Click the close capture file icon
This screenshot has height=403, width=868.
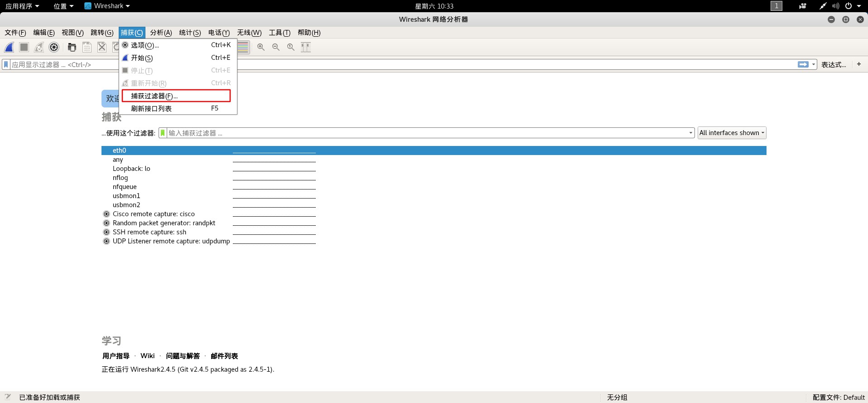pos(102,47)
